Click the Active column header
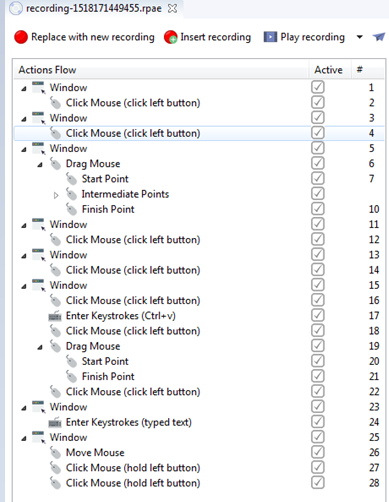The height and width of the screenshot is (502, 389). tap(329, 70)
